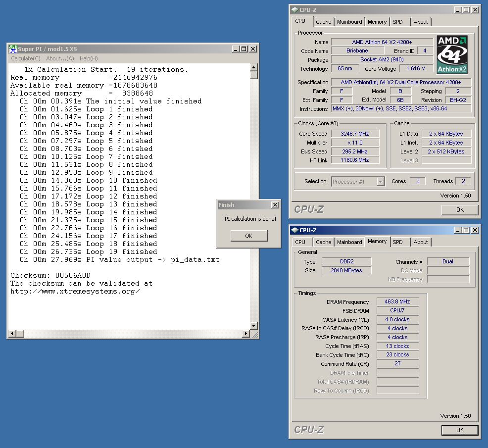Click the Checksum: 00506A8D line in Super PI
The height and width of the screenshot is (448, 488).
coord(50,276)
